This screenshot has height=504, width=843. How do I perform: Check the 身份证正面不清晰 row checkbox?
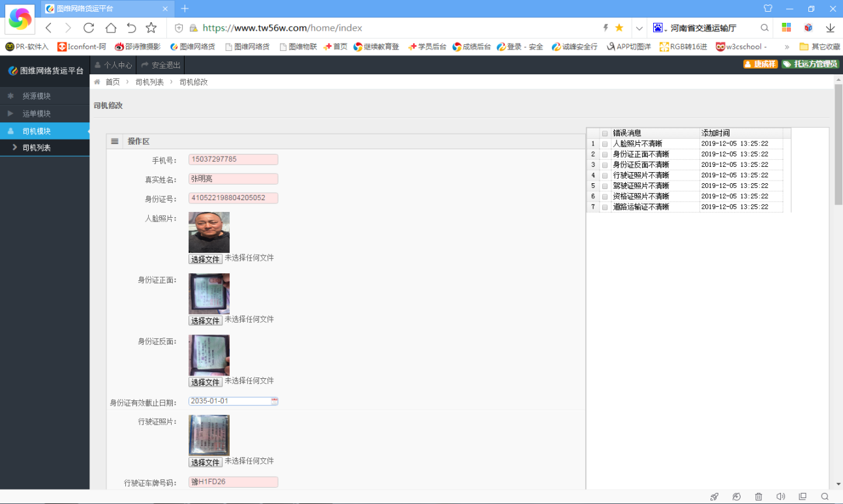pyautogui.click(x=605, y=154)
